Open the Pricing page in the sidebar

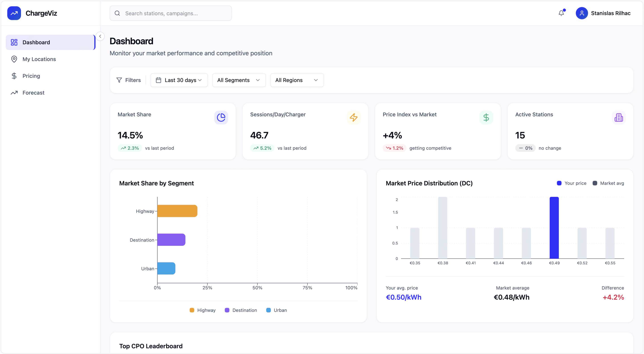[x=31, y=76]
